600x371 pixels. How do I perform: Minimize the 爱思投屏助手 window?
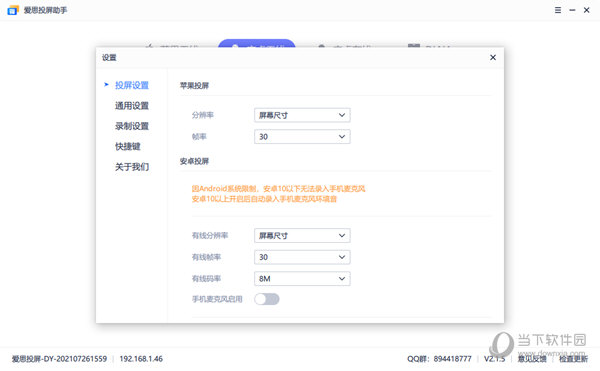tap(572, 10)
